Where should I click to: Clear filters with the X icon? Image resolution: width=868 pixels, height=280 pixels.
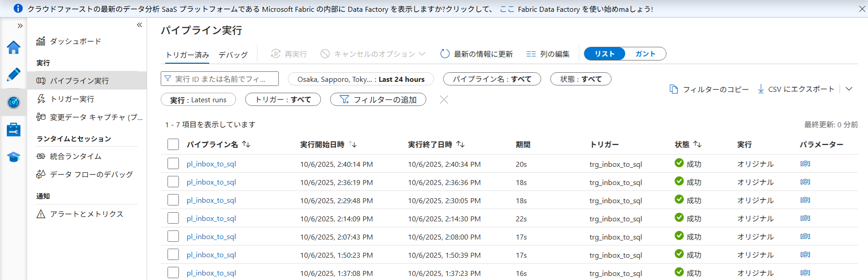(444, 100)
